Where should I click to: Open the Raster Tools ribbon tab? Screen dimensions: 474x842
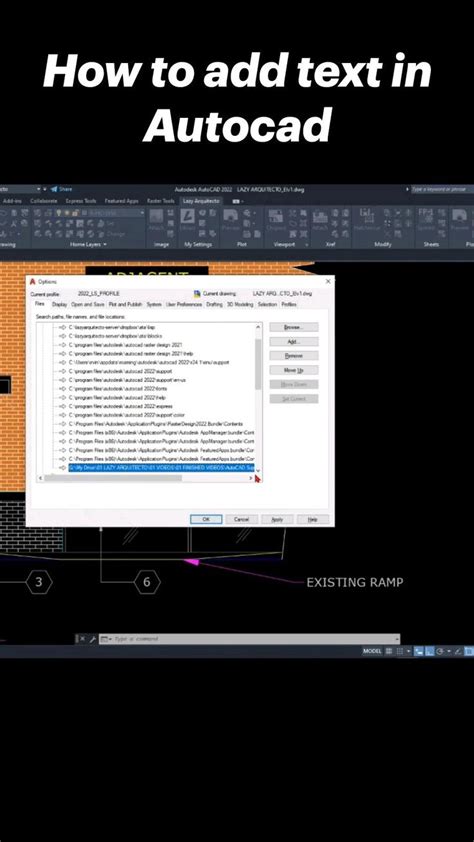(161, 201)
